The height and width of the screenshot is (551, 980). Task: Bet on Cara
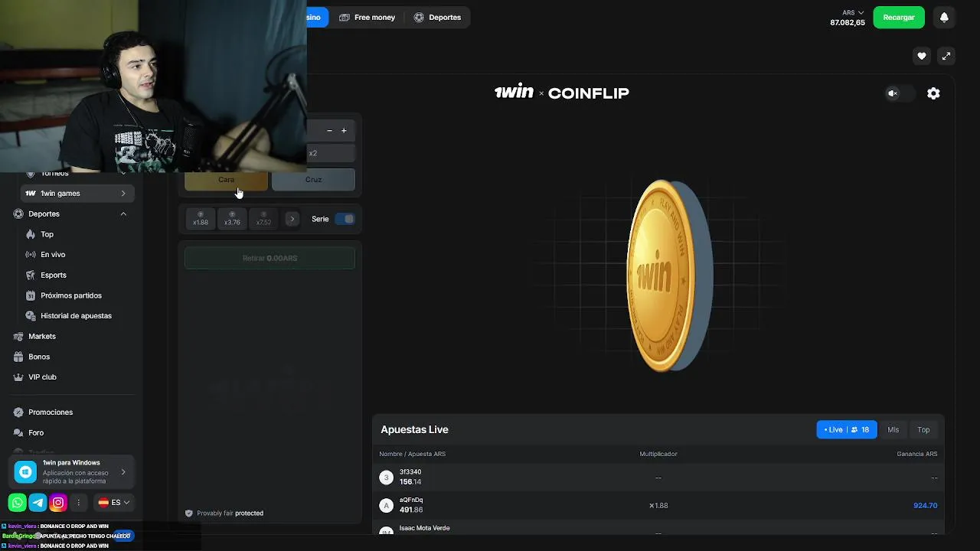226,180
